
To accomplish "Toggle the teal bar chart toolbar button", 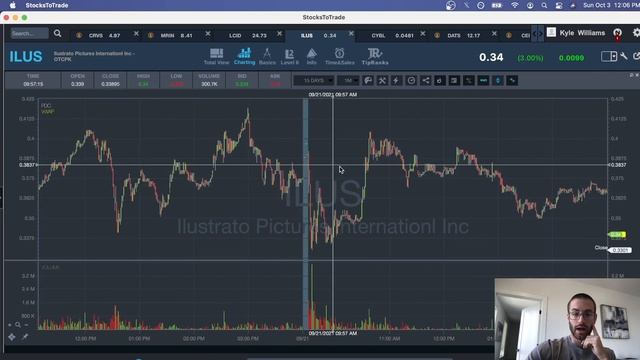I will 483,80.
